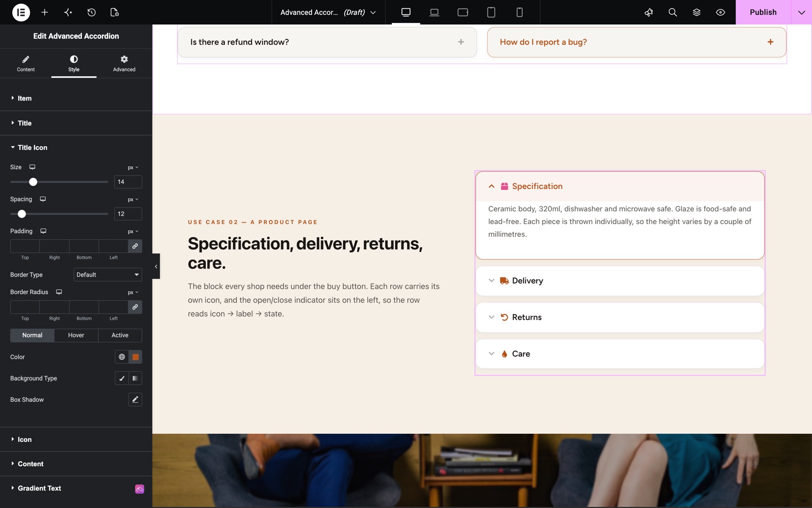
Task: Switch to the Advanced tab
Action: 124,63
